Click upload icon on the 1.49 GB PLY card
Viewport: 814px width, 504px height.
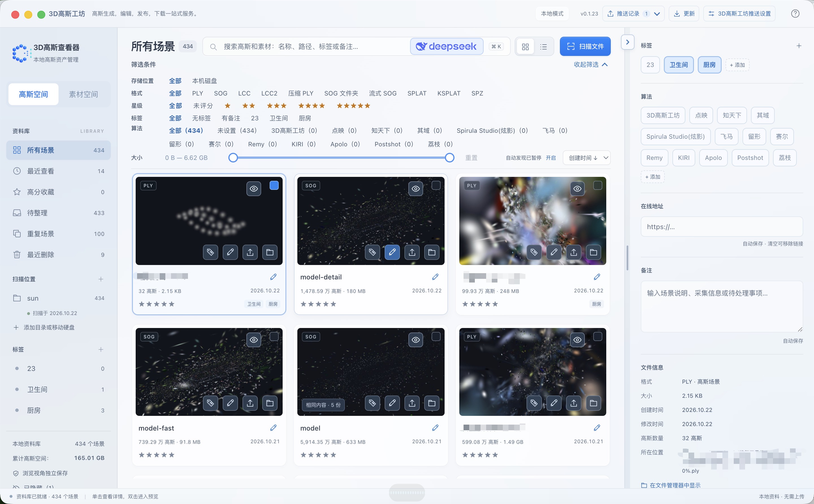pos(573,403)
